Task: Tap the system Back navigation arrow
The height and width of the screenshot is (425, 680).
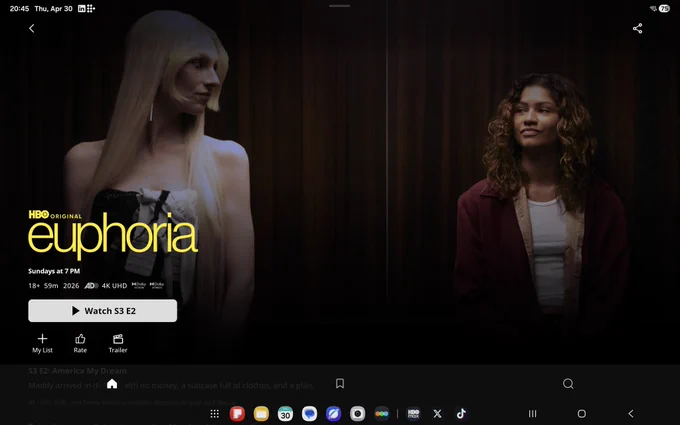Action: pos(631,414)
